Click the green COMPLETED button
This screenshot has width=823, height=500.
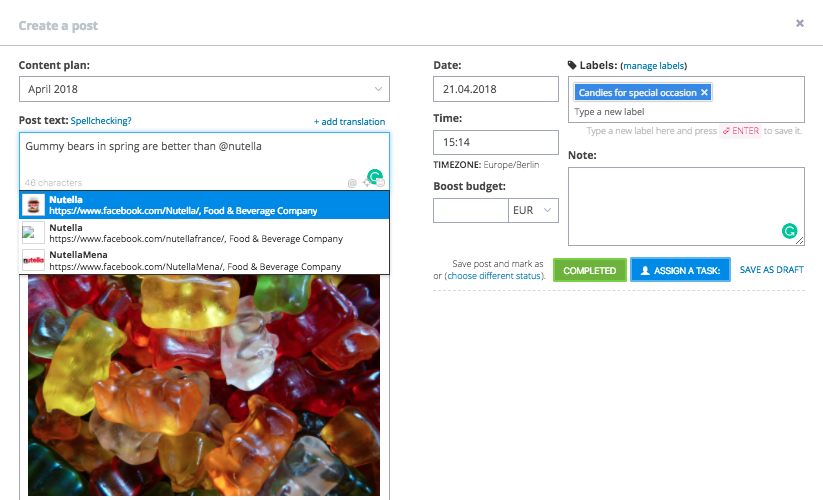click(x=589, y=270)
